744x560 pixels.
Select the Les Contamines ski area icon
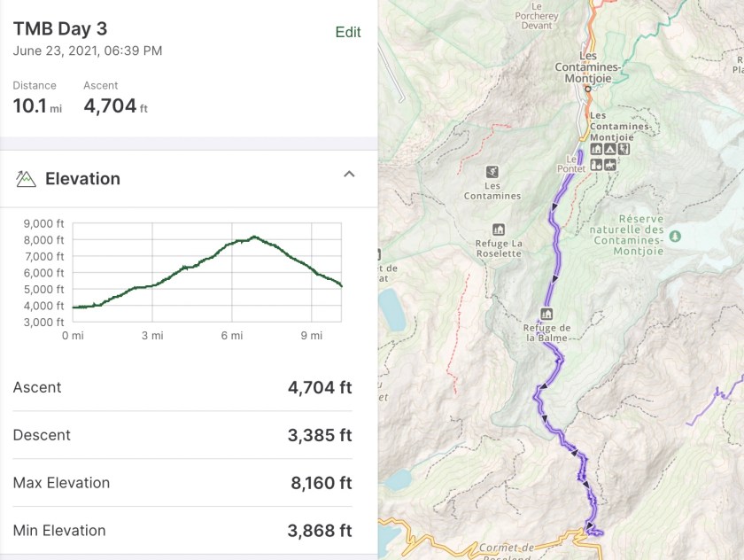tap(492, 172)
